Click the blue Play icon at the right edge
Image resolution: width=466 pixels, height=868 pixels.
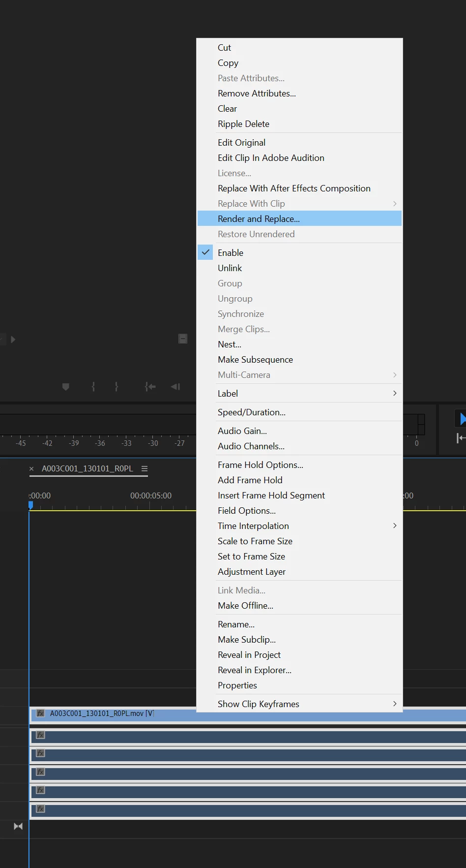[463, 419]
